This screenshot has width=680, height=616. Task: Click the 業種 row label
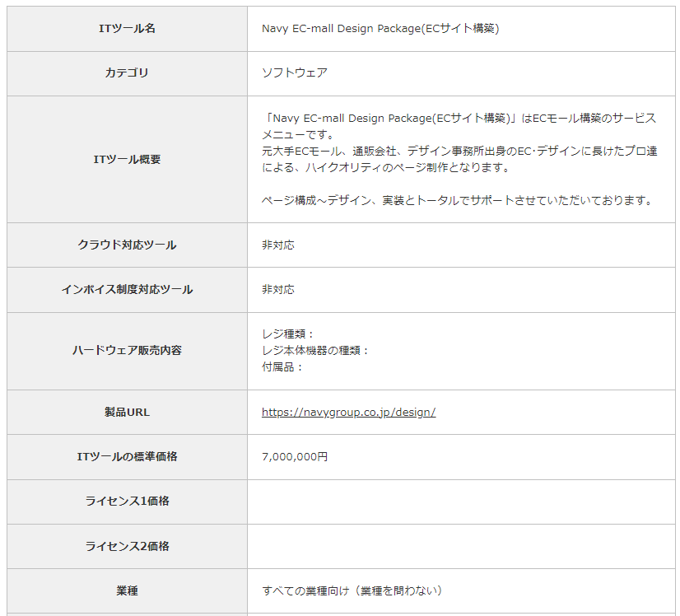pos(127,590)
